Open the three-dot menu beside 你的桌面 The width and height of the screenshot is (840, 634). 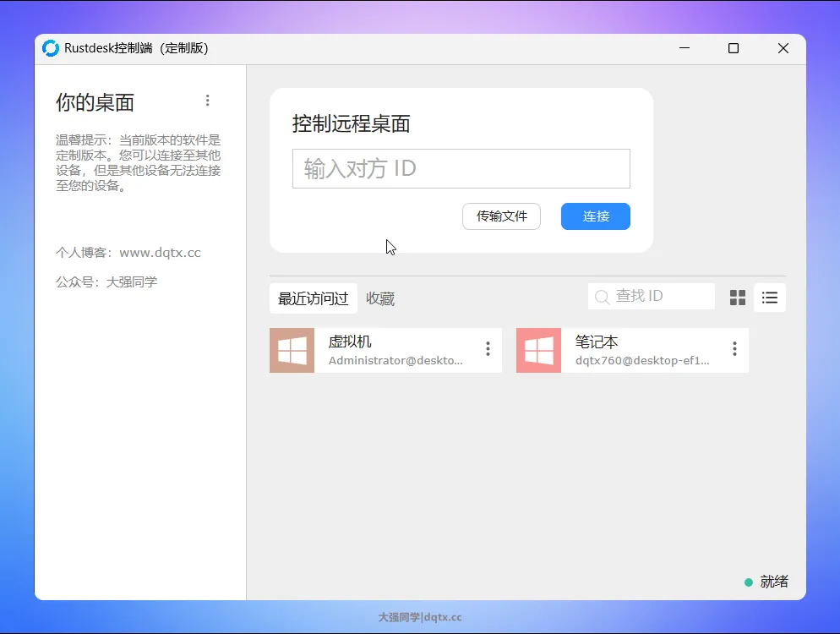coord(208,101)
